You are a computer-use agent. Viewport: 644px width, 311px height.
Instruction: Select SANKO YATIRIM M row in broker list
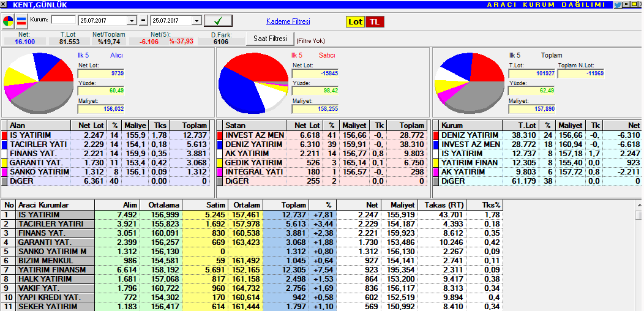tap(252, 251)
